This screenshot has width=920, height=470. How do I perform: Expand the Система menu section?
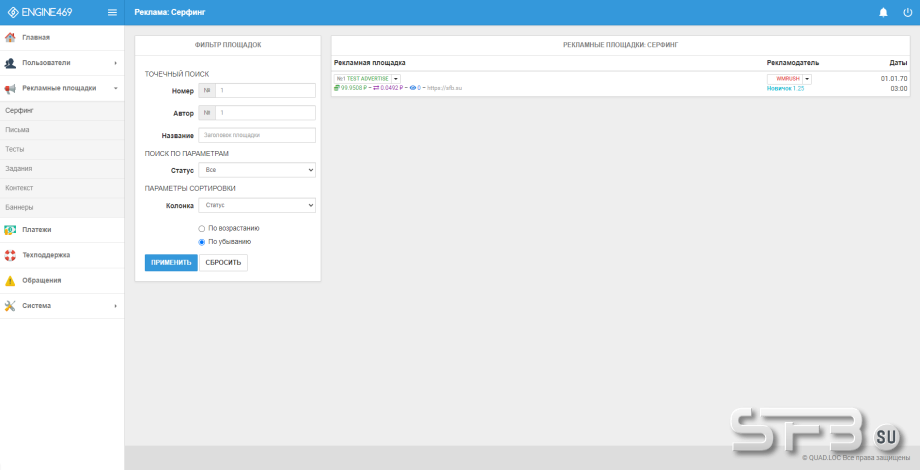coord(62,306)
